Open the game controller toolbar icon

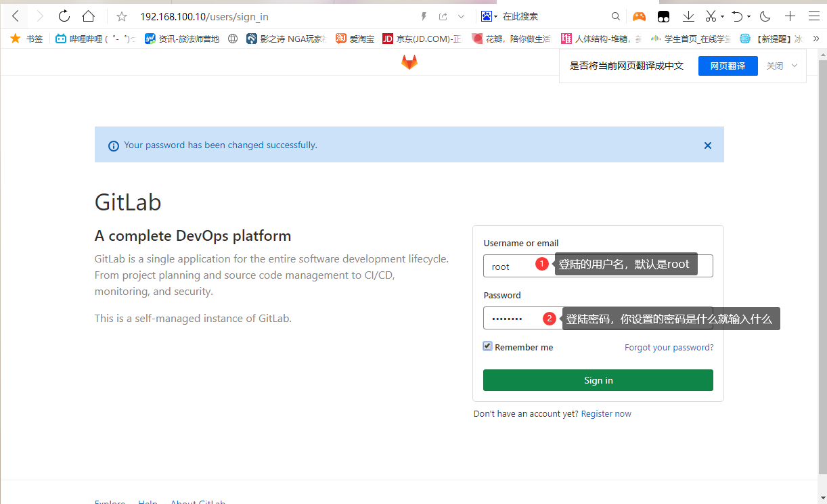pyautogui.click(x=639, y=16)
